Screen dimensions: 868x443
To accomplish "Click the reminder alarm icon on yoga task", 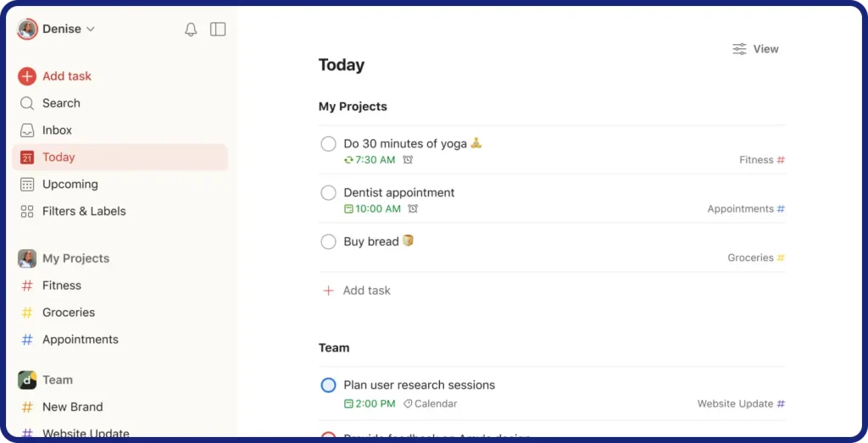I will click(x=408, y=160).
